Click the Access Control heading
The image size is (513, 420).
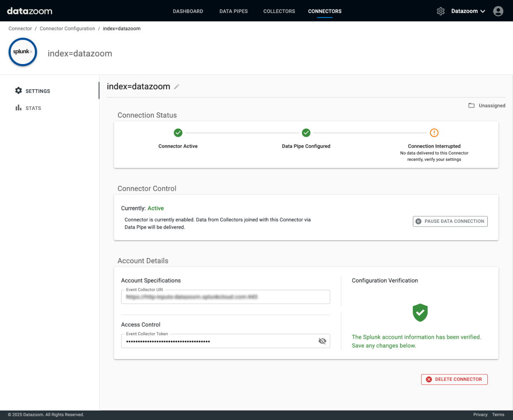[141, 325]
